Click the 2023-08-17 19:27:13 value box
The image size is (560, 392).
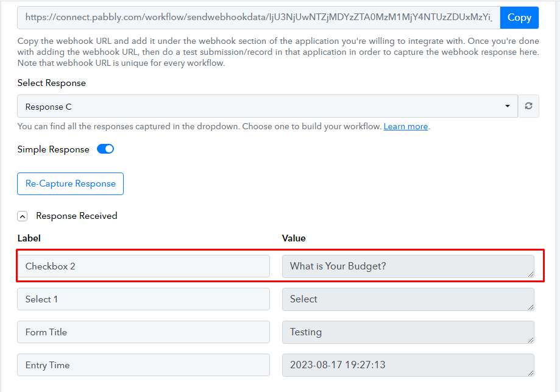(x=408, y=365)
